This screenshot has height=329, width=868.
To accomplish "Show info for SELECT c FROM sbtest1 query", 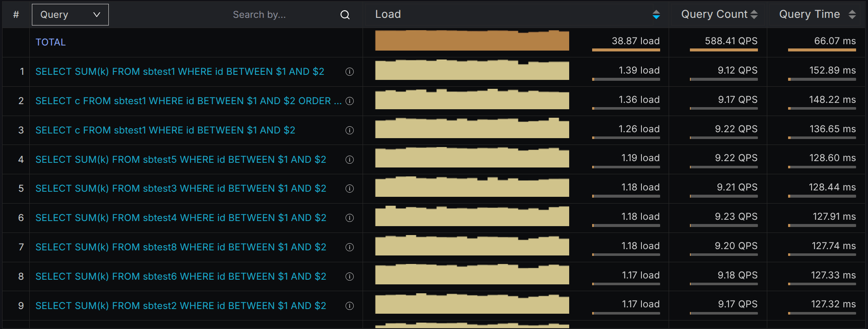I will [x=349, y=130].
